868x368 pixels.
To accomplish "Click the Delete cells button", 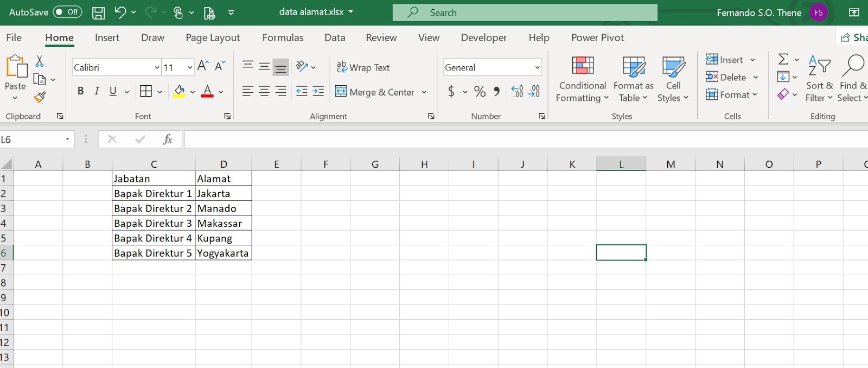I will (726, 77).
